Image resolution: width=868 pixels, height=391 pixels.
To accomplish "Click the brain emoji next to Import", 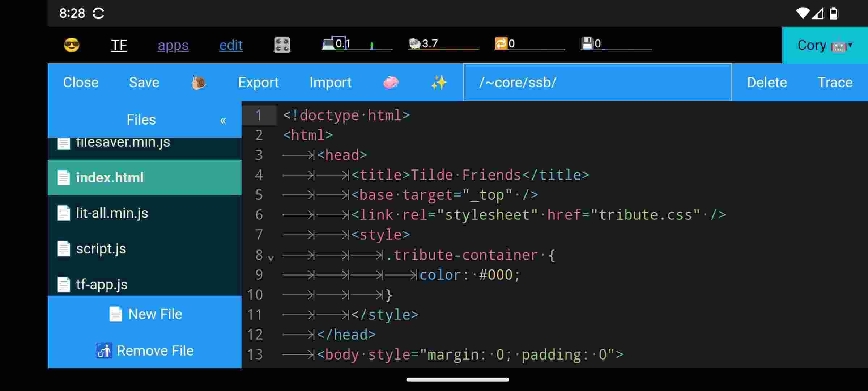I will tap(391, 82).
